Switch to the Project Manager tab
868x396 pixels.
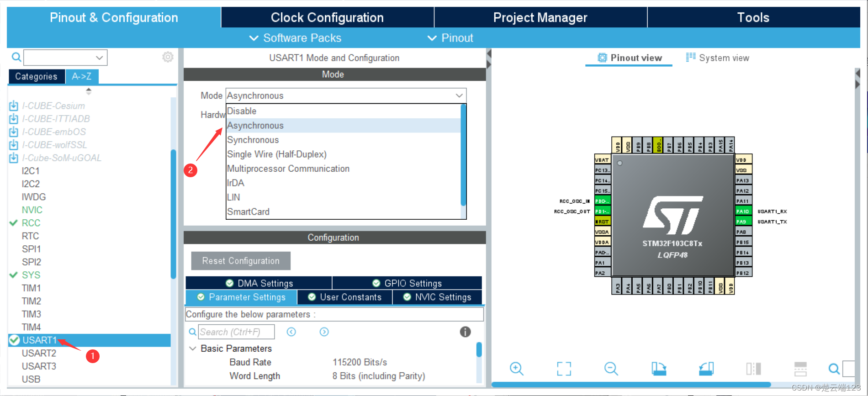[540, 17]
